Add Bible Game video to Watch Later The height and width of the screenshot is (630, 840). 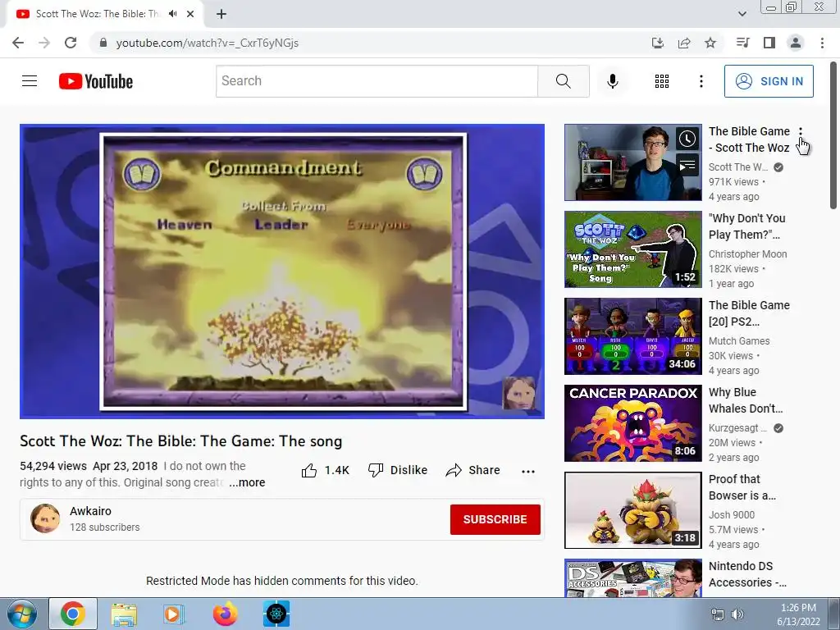tap(687, 139)
